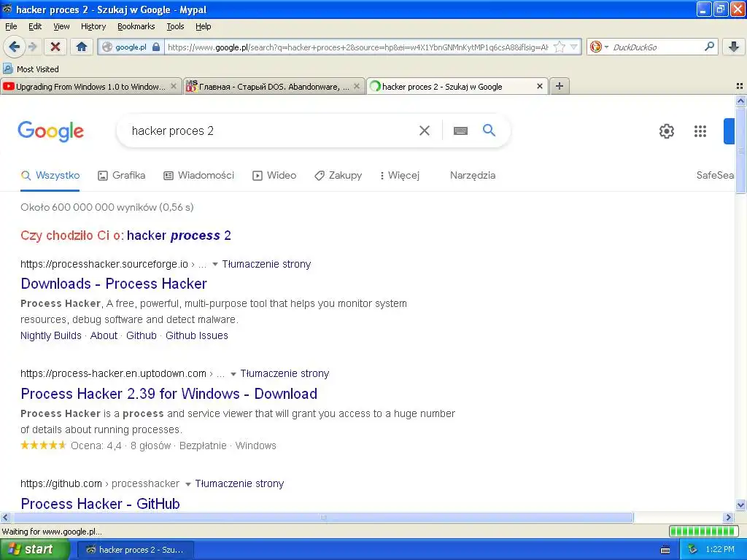Click the blue Google search magnifier
This screenshot has width=747, height=560.
pos(489,130)
